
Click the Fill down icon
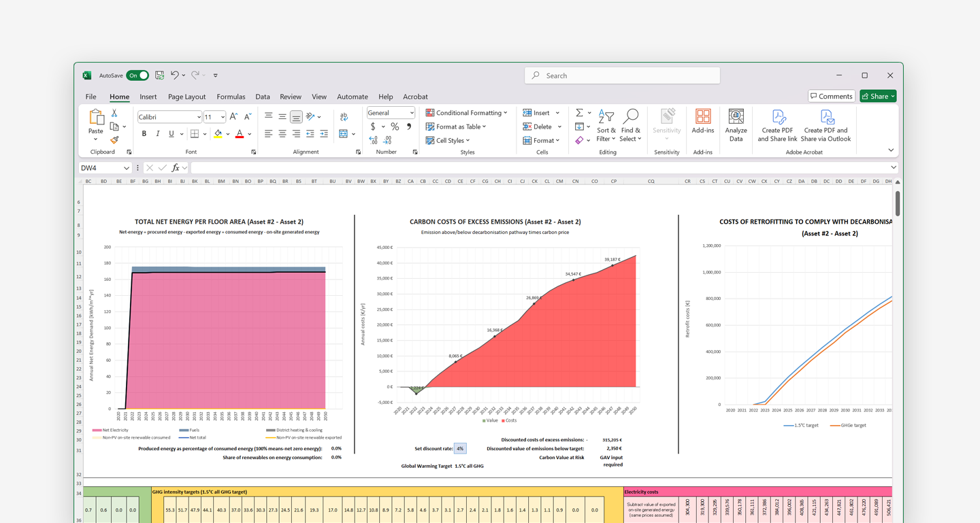[x=579, y=126]
